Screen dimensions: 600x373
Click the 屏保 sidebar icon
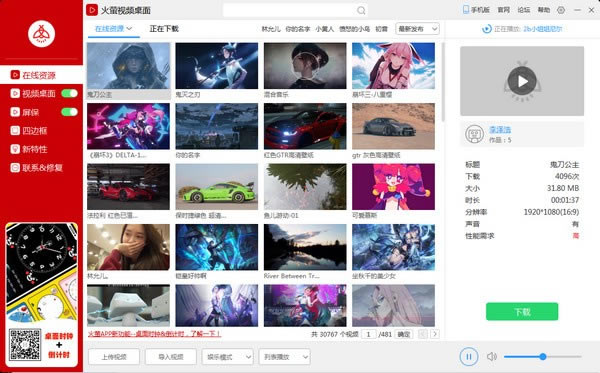(15, 112)
